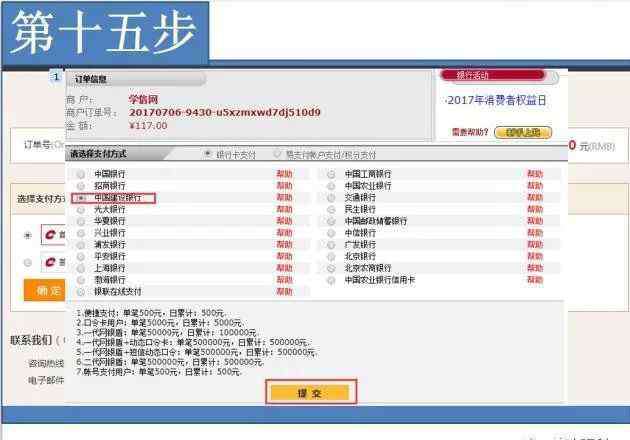
Task: Choose the 中信银行 radio option
Action: pyautogui.click(x=331, y=233)
